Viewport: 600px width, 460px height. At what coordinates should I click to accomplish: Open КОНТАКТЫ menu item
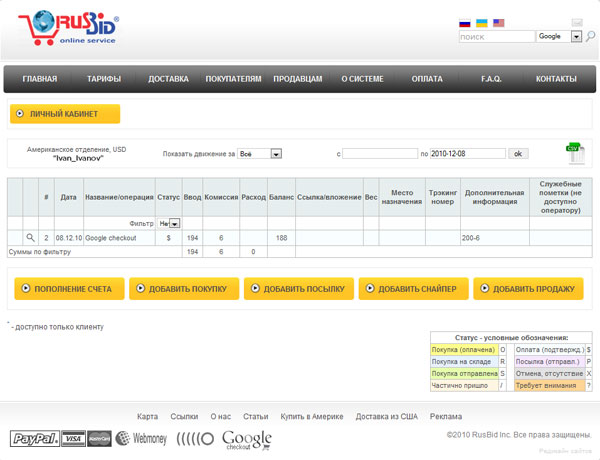[x=556, y=79]
